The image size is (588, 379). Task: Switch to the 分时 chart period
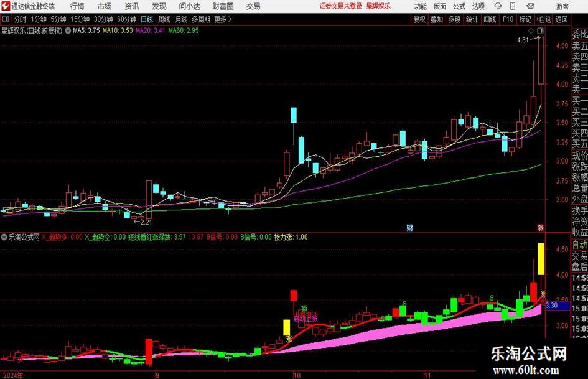coord(20,19)
